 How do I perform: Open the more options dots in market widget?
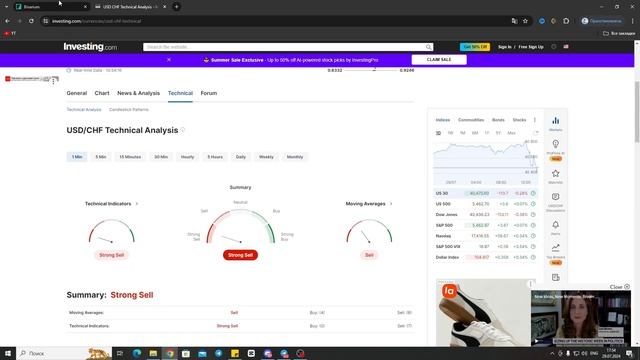535,120
